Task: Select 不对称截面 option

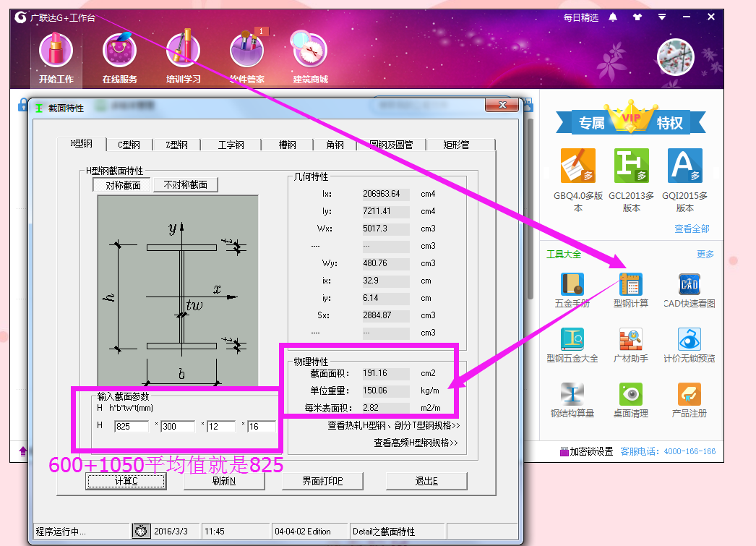Action: coord(186,184)
